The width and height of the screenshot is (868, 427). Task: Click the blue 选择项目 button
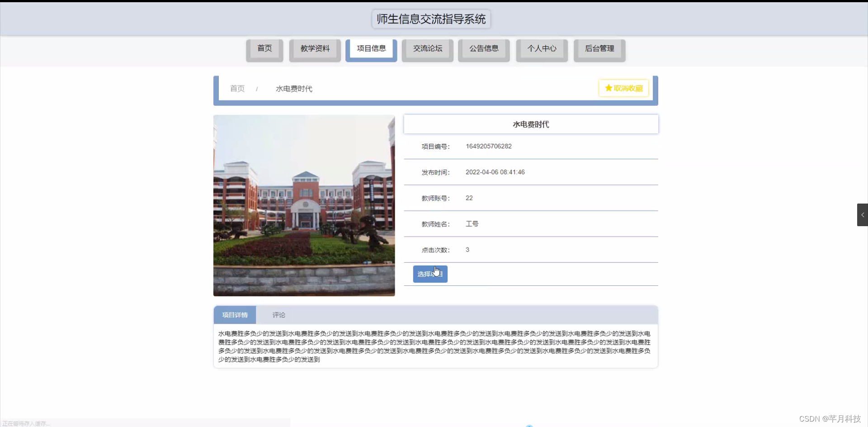[429, 274]
